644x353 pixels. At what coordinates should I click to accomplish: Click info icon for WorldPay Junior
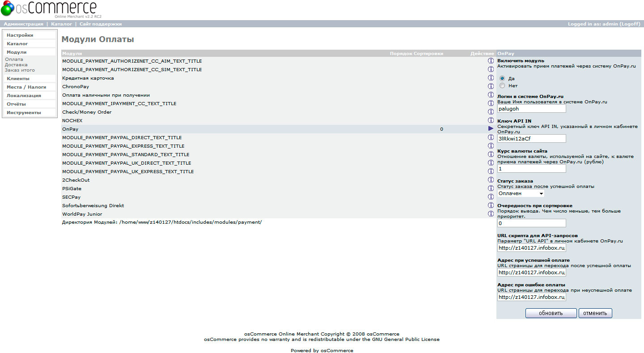coord(491,214)
